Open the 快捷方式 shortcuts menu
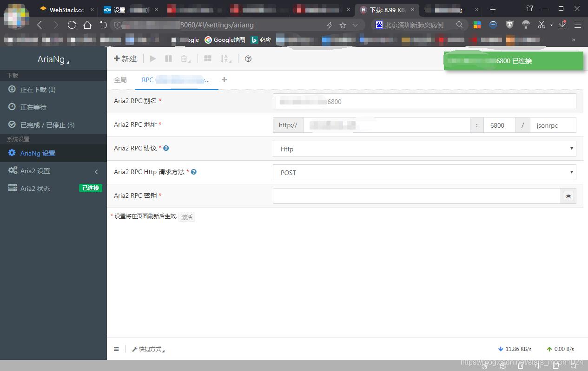 (148, 349)
